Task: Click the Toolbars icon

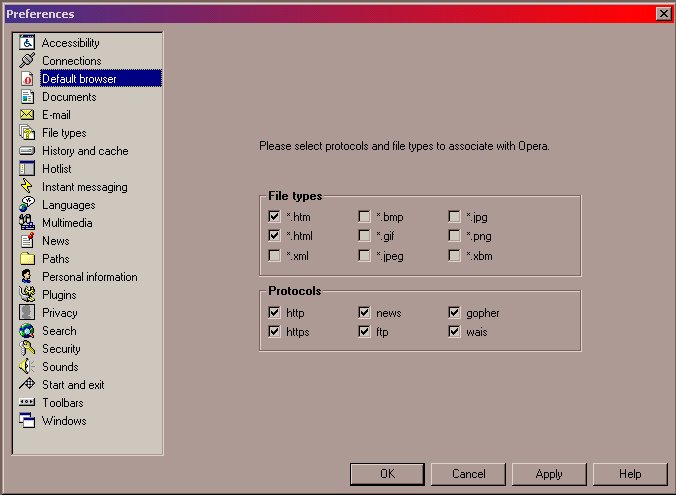Action: tap(27, 402)
